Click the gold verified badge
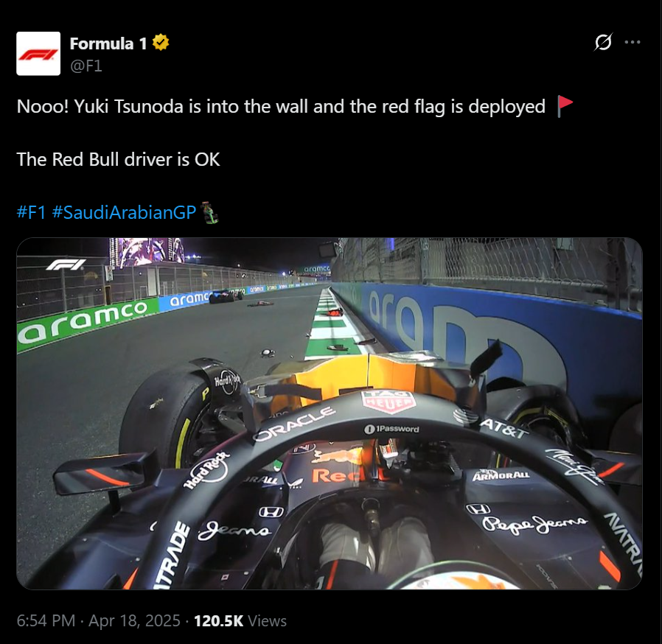 [161, 43]
